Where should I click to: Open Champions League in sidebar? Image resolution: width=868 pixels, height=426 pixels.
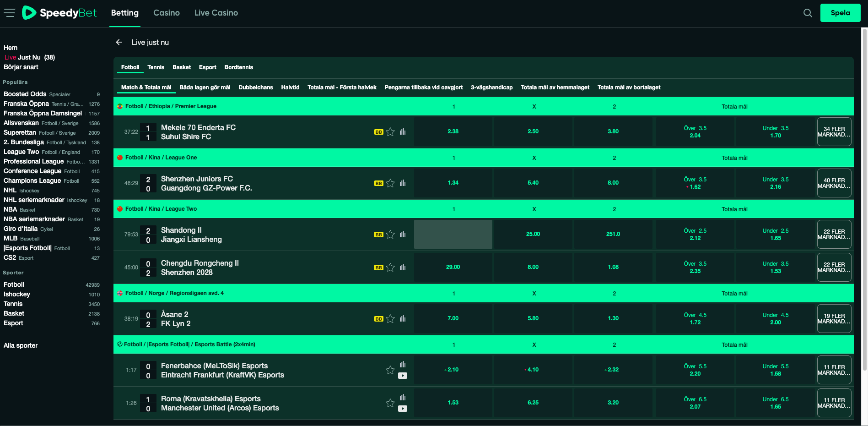pyautogui.click(x=51, y=180)
